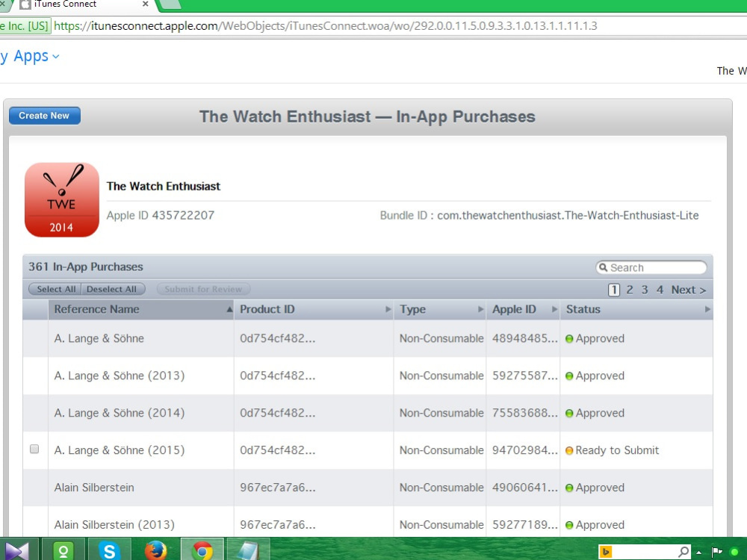Switch to Chrome in the taskbar
This screenshot has height=560, width=747.
pos(202,550)
